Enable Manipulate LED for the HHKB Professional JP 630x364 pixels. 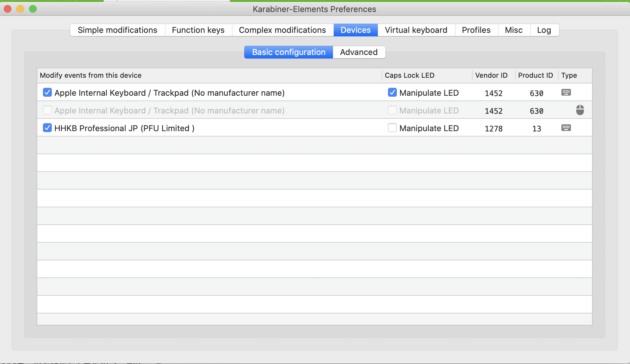[x=392, y=128]
